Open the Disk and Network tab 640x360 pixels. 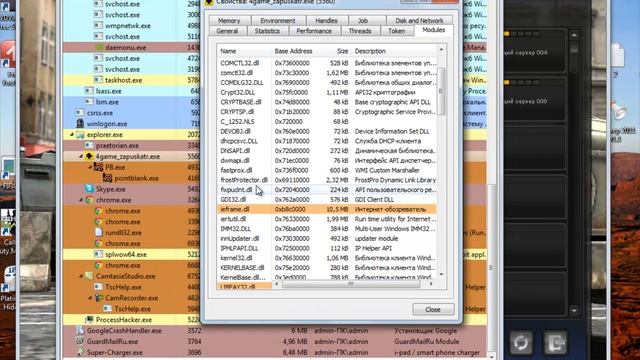pos(419,20)
